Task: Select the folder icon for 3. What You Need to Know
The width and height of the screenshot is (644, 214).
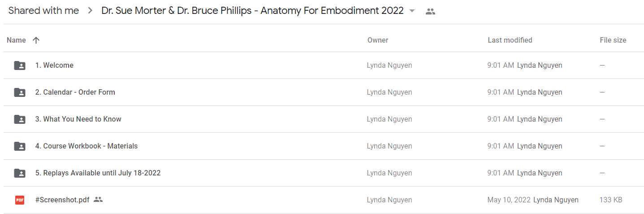Action: pyautogui.click(x=20, y=119)
